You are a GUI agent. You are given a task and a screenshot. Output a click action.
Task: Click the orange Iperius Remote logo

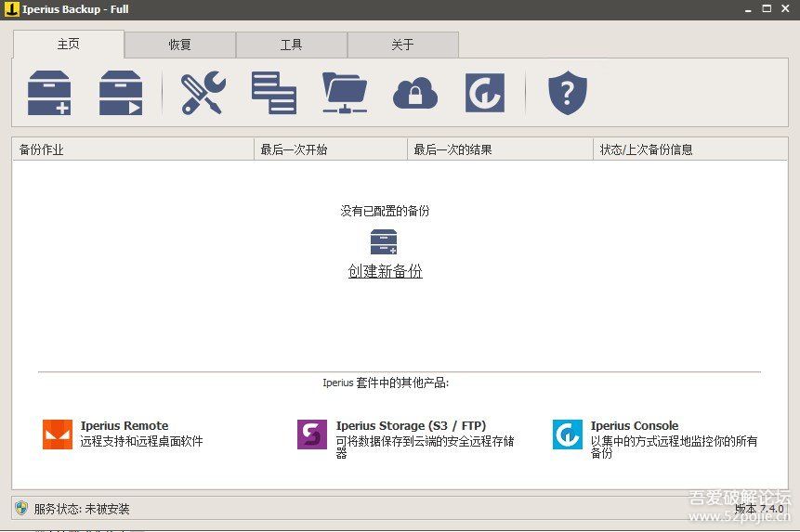click(x=58, y=434)
